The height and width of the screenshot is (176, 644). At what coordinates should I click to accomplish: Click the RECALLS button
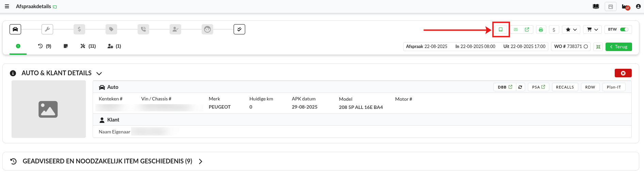pos(565,87)
